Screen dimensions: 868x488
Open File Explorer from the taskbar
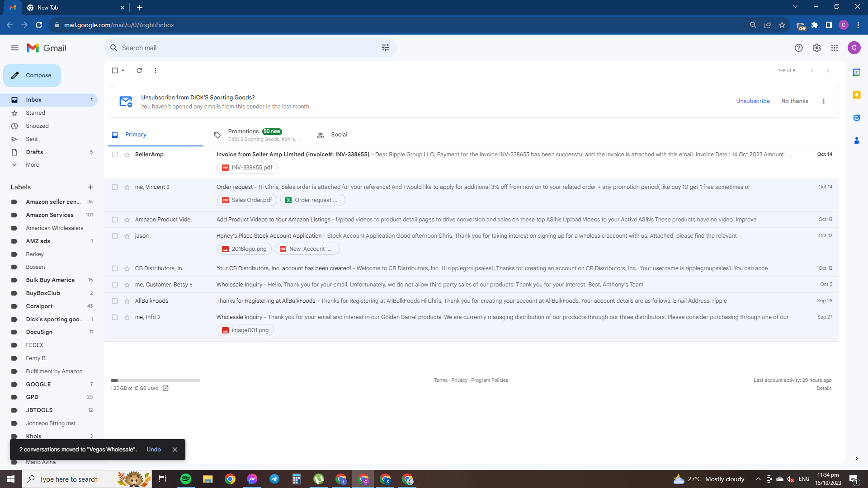pos(208,479)
